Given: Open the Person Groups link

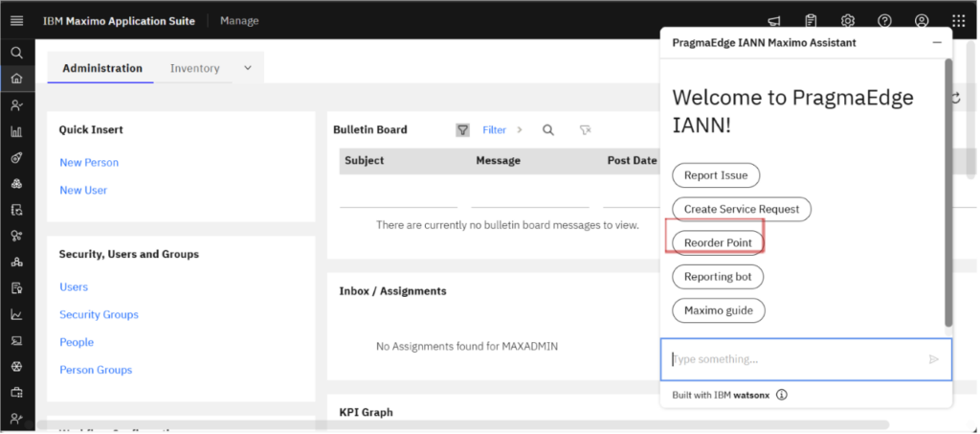Looking at the screenshot, I should click(x=96, y=370).
